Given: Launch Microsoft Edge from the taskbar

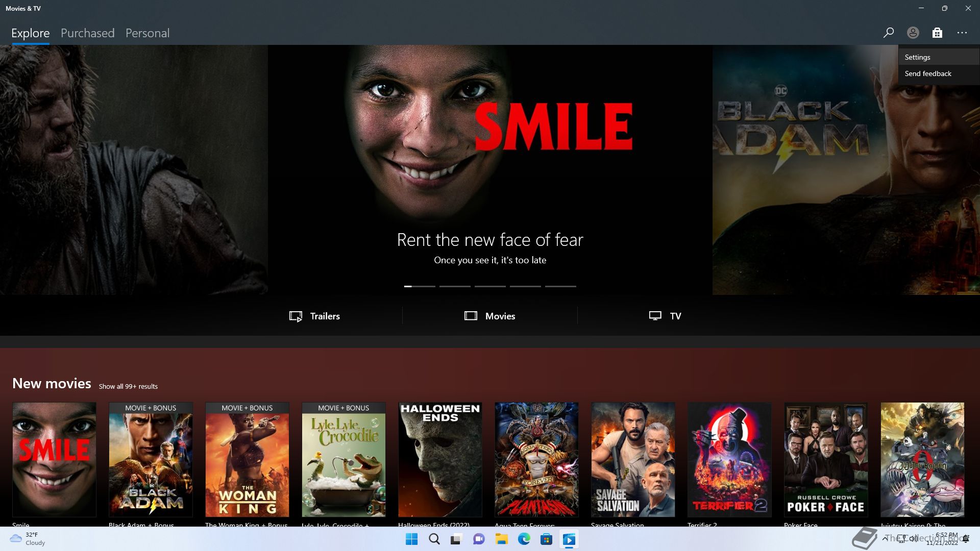Looking at the screenshot, I should pyautogui.click(x=524, y=539).
